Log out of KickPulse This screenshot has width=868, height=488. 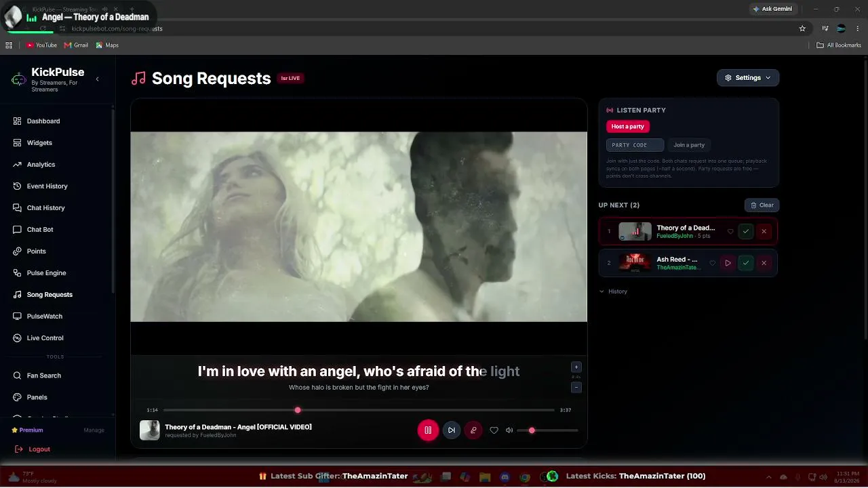[x=33, y=449]
